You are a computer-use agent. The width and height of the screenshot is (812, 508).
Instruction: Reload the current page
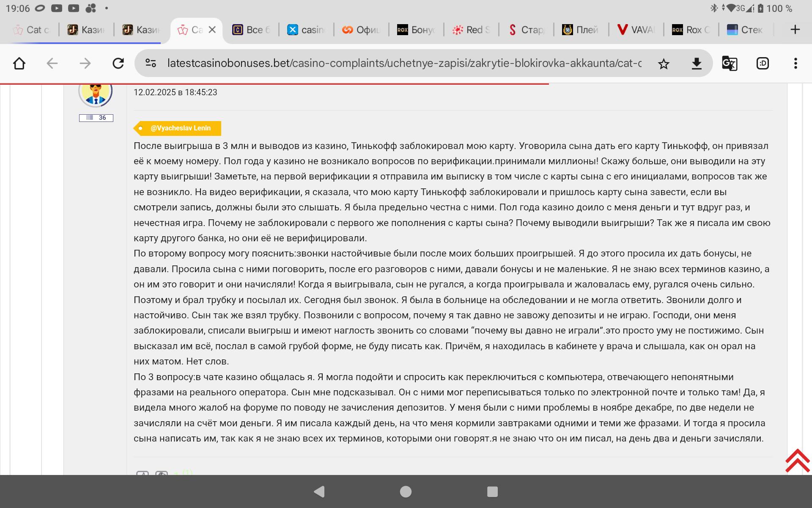point(118,63)
